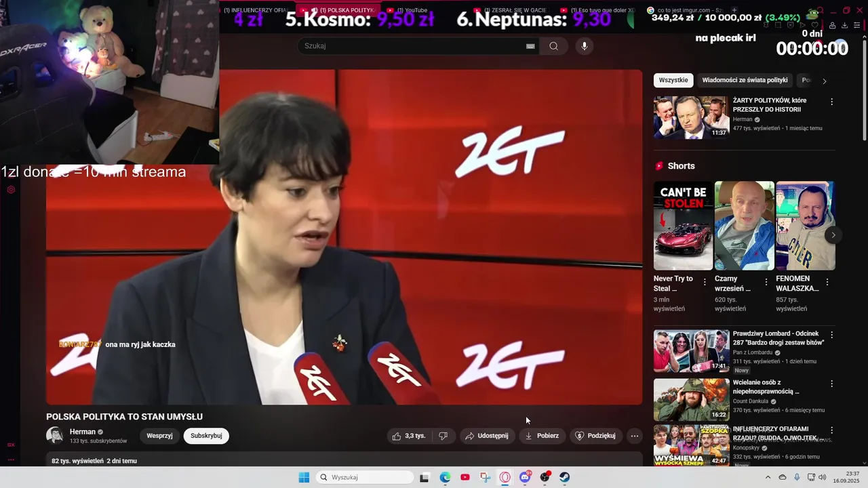The height and width of the screenshot is (488, 868).
Task: Click the heart bookmark icon in address bar
Action: pos(814,25)
